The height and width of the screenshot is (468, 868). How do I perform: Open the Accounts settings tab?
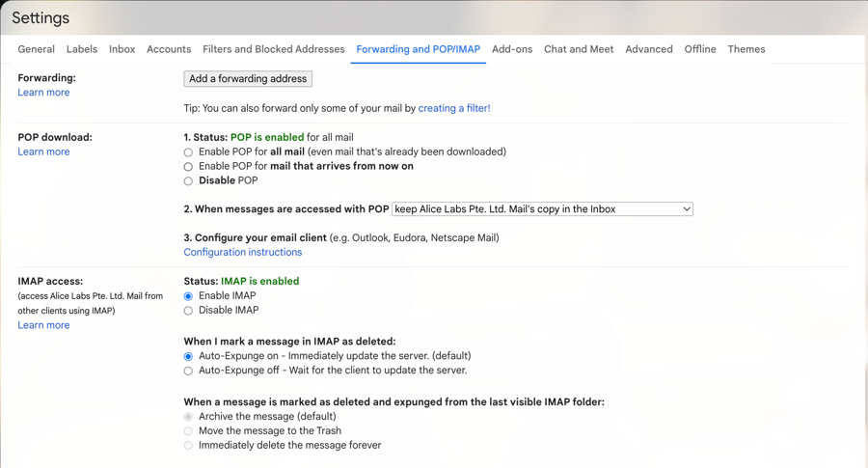point(169,49)
